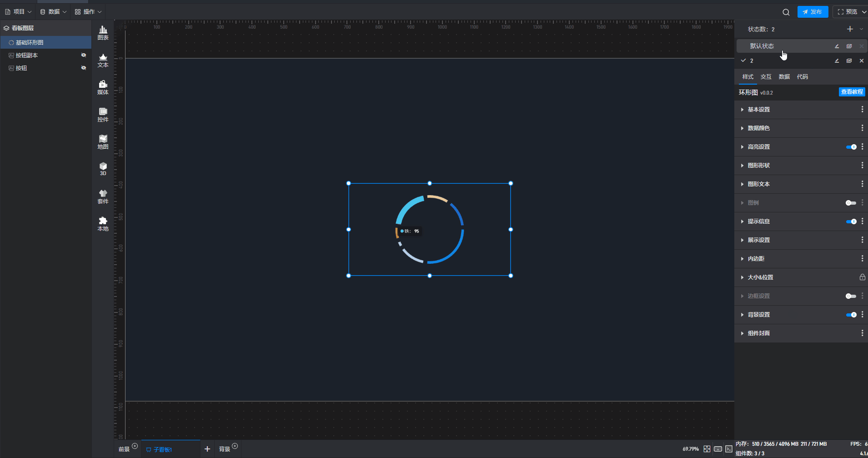Expand the 数据颜色 section
Screen dimensions: 868x458
pos(758,128)
